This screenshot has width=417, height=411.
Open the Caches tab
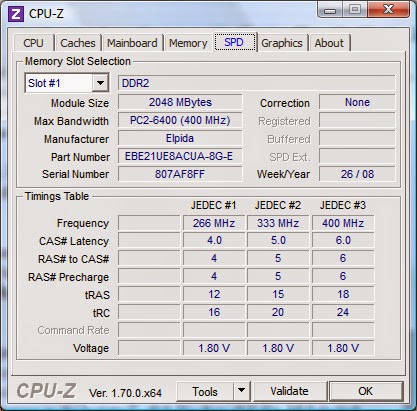78,43
